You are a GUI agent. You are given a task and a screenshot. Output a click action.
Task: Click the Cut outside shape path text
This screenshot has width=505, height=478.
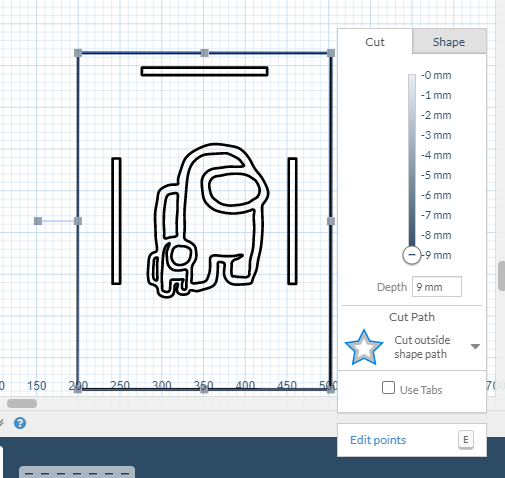pos(422,347)
